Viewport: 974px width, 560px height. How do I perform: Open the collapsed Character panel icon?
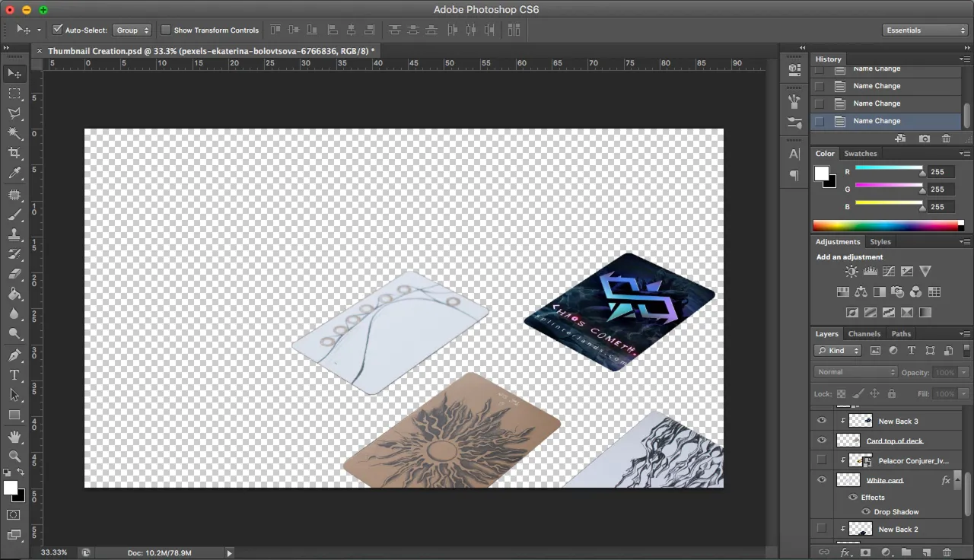click(794, 154)
